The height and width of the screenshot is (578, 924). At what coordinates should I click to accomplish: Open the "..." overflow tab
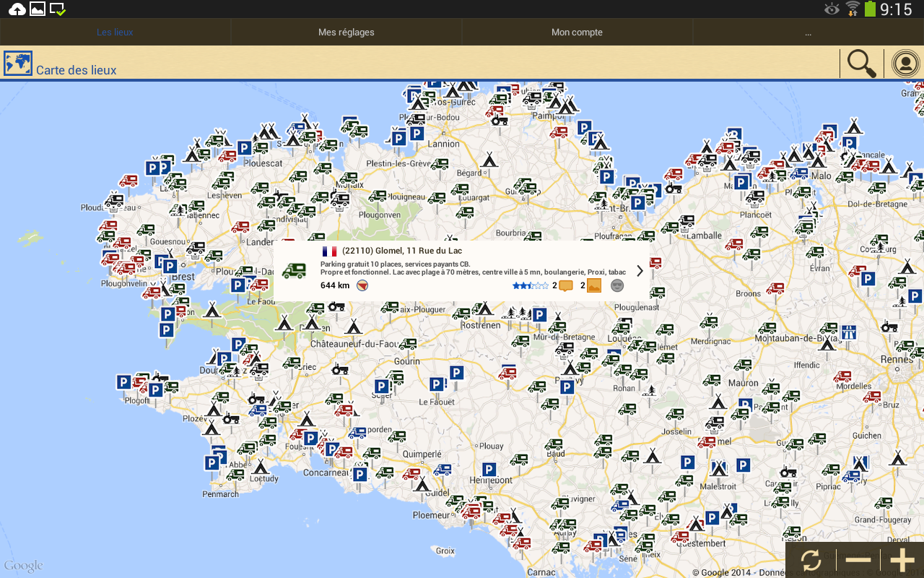point(808,33)
